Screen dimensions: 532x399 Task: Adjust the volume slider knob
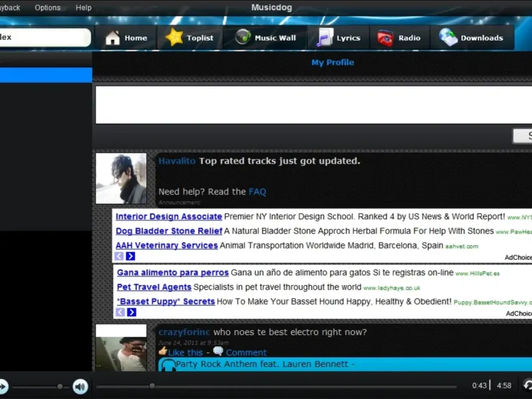tap(60, 386)
